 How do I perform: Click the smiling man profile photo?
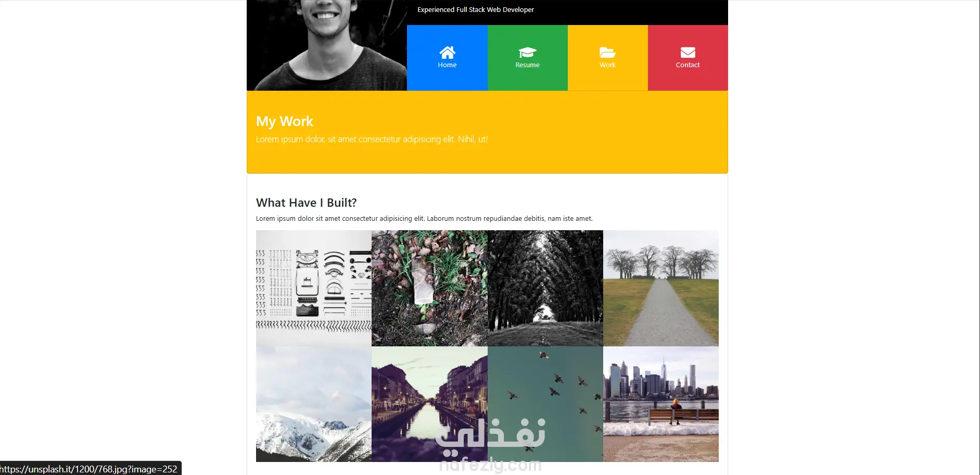327,45
